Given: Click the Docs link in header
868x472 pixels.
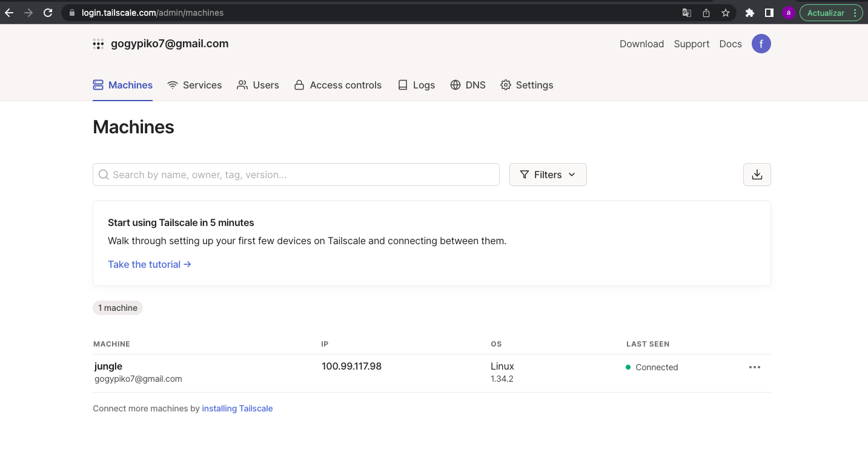Looking at the screenshot, I should coord(730,44).
